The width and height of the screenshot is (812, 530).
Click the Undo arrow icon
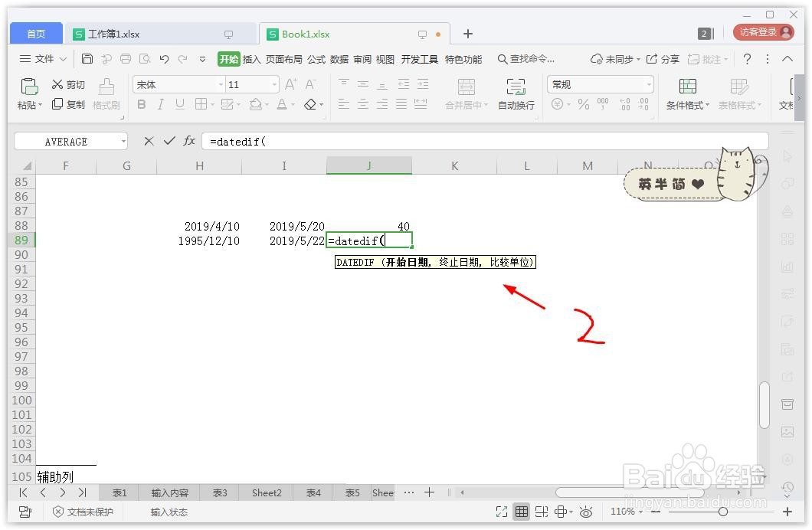pos(164,58)
